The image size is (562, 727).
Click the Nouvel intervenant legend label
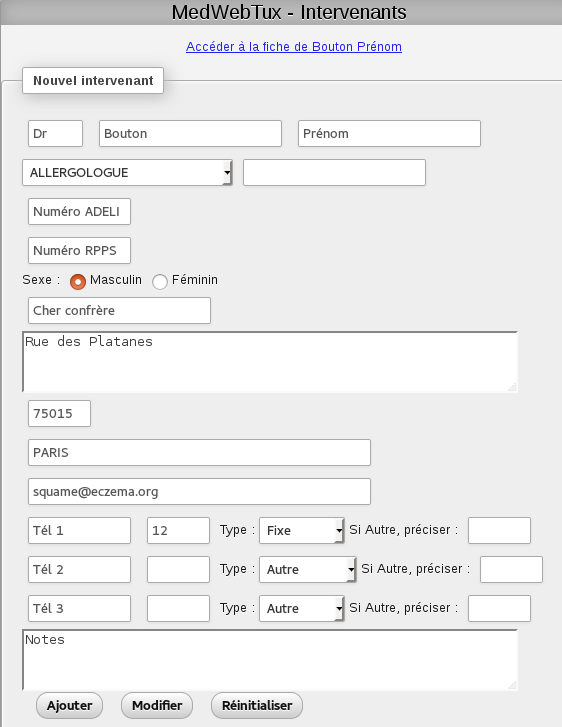[x=93, y=81]
